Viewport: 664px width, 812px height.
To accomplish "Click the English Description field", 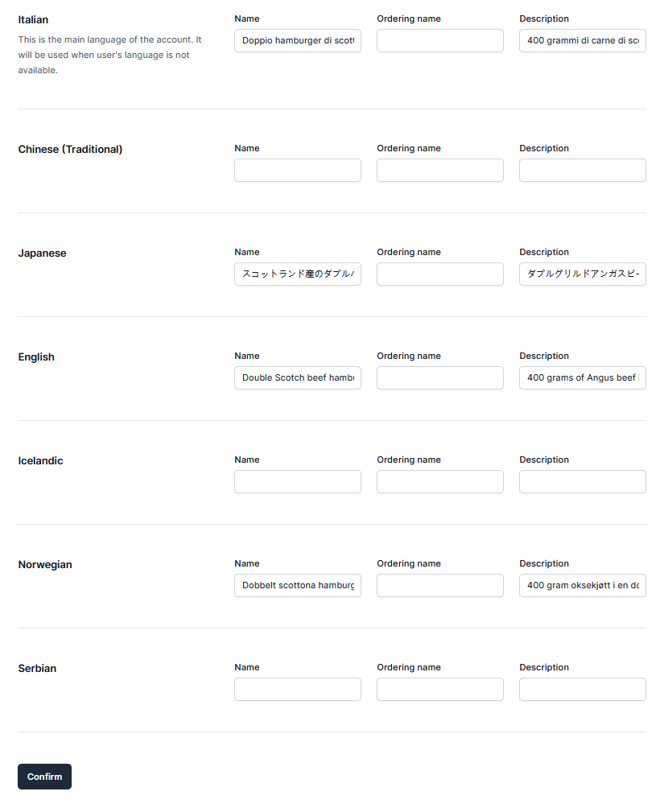I will click(x=583, y=377).
